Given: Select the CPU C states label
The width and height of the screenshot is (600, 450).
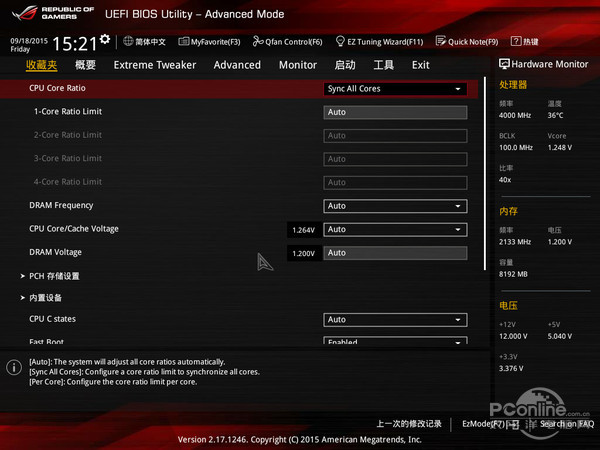Looking at the screenshot, I should pyautogui.click(x=52, y=319).
